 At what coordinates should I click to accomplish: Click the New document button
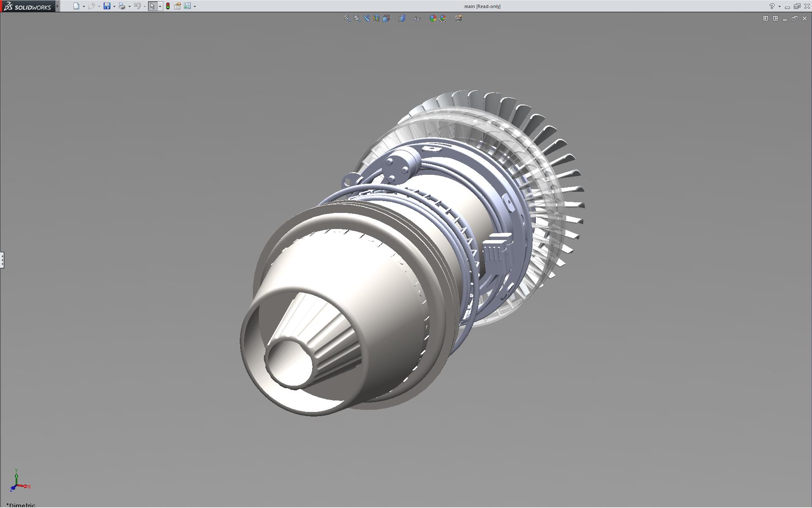(76, 6)
